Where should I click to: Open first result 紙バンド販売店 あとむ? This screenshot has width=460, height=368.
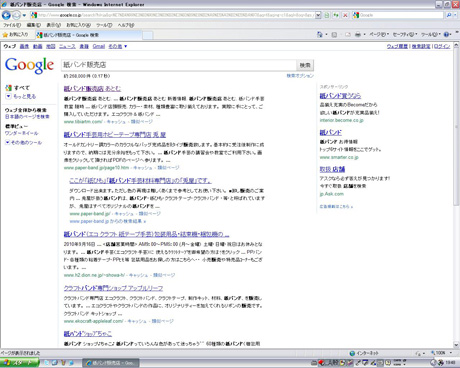coord(92,89)
